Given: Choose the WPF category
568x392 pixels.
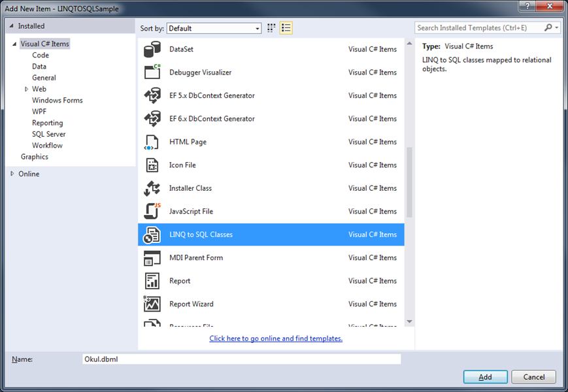Looking at the screenshot, I should 39,112.
